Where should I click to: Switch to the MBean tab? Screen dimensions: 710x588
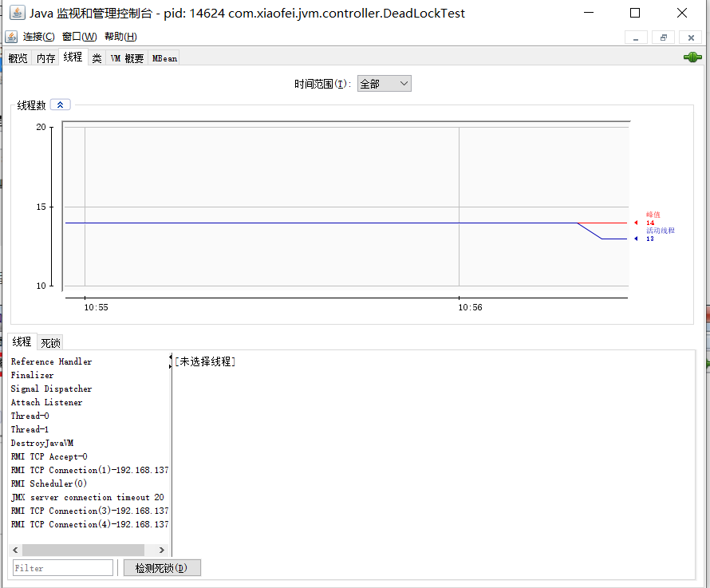(164, 58)
